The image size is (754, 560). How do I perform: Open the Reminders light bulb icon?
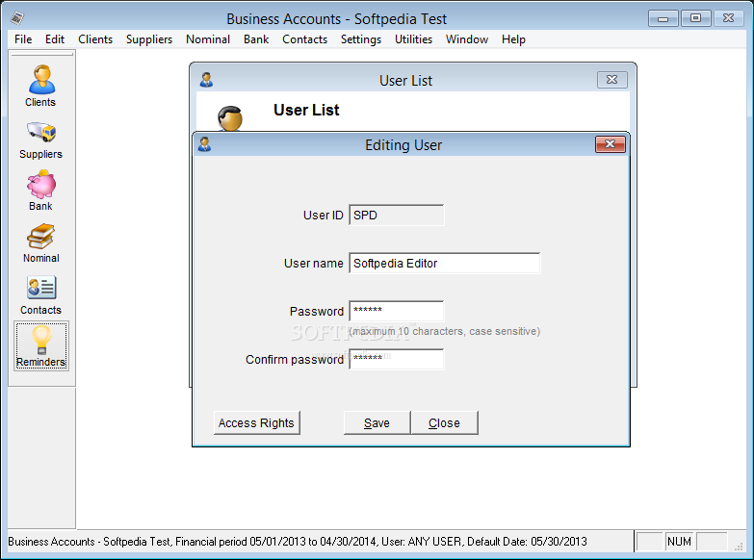coord(41,346)
